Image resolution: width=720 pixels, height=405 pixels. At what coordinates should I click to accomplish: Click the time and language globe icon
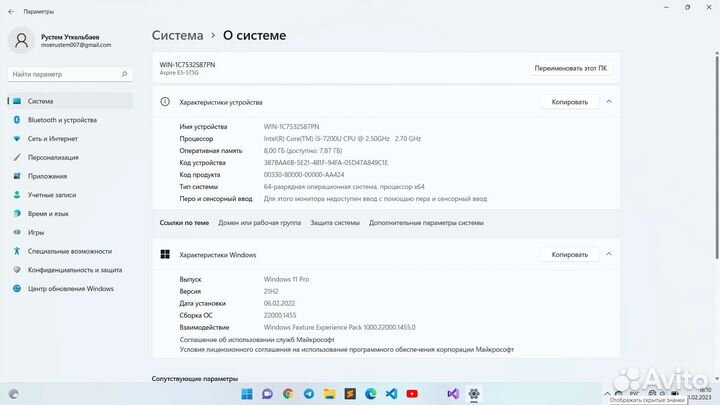(x=17, y=214)
